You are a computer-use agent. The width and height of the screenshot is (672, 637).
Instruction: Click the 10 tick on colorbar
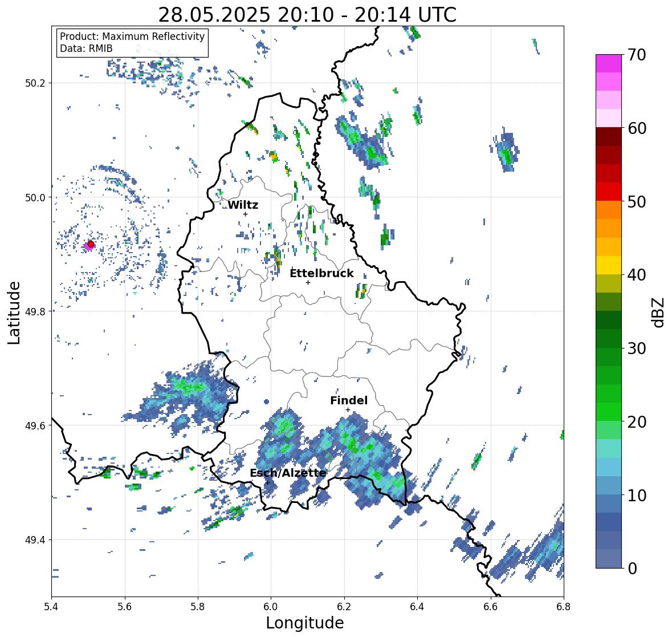(x=637, y=494)
